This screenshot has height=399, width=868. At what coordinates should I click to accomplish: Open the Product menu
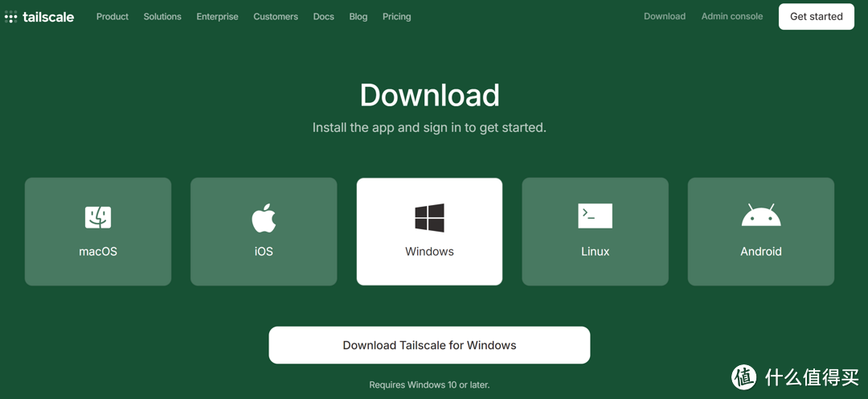coord(113,17)
